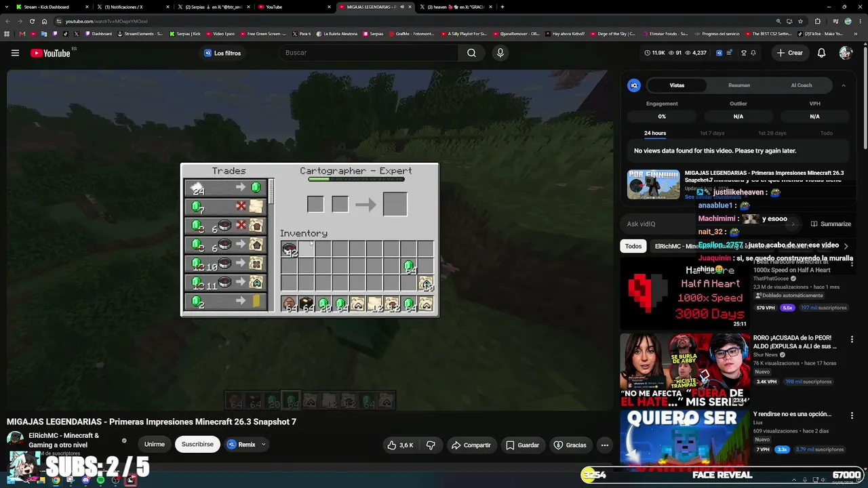Open more actions ellipsis under video
Screen dimensions: 868x488
point(605,445)
